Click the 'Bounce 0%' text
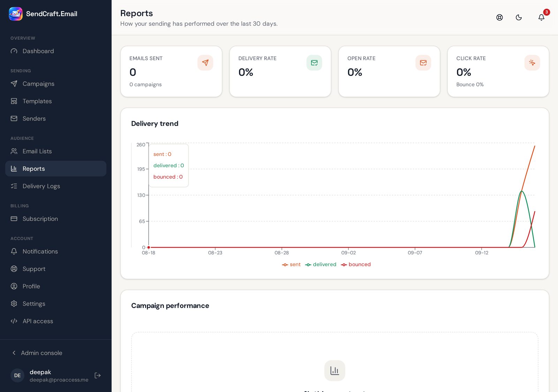 pyautogui.click(x=470, y=84)
